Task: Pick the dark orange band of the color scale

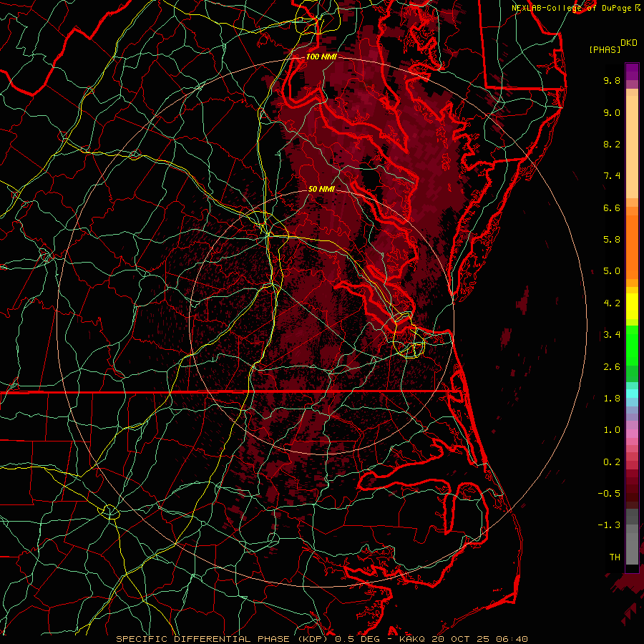Action: click(632, 246)
